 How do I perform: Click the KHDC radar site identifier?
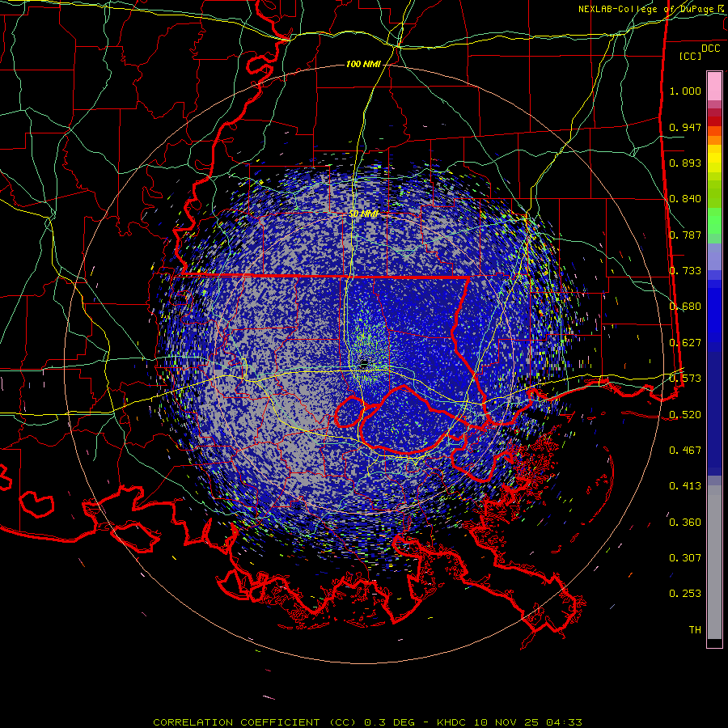tap(453, 722)
